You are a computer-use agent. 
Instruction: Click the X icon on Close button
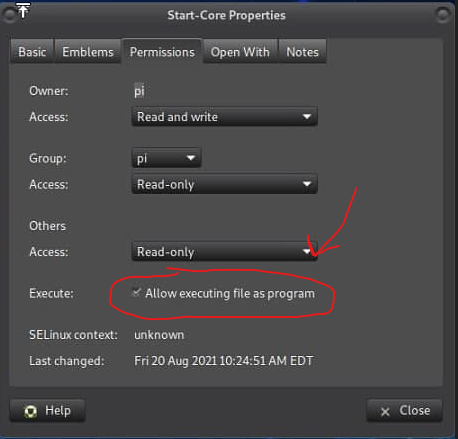point(385,412)
